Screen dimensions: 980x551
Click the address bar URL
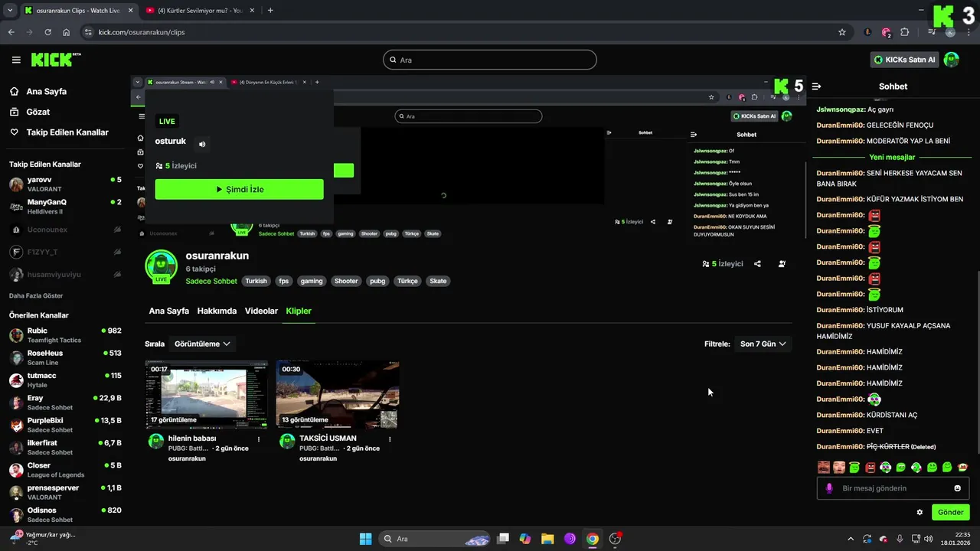point(142,32)
